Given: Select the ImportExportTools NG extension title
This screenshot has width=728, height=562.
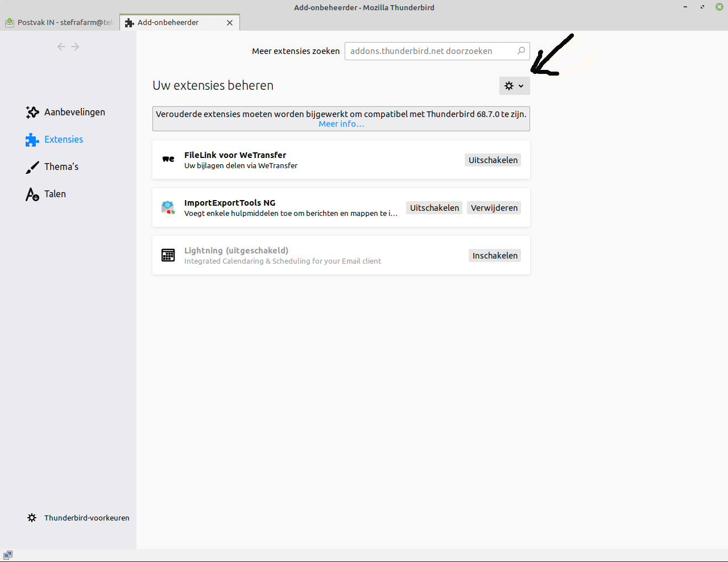Looking at the screenshot, I should [x=230, y=203].
